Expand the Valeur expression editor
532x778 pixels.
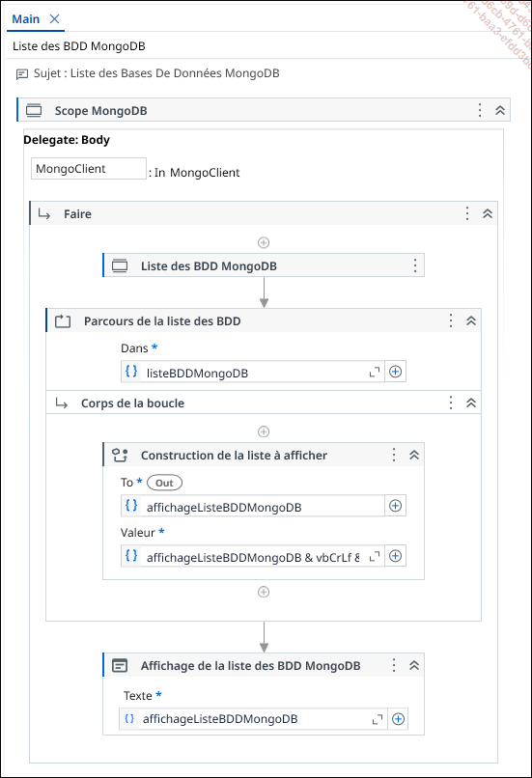375,556
